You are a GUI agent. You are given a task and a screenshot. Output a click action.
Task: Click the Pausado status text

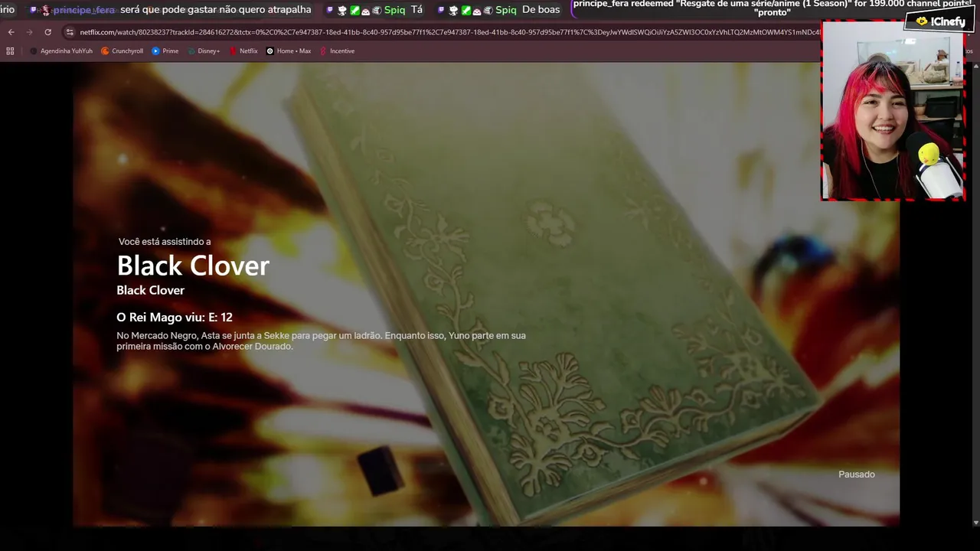tap(856, 474)
